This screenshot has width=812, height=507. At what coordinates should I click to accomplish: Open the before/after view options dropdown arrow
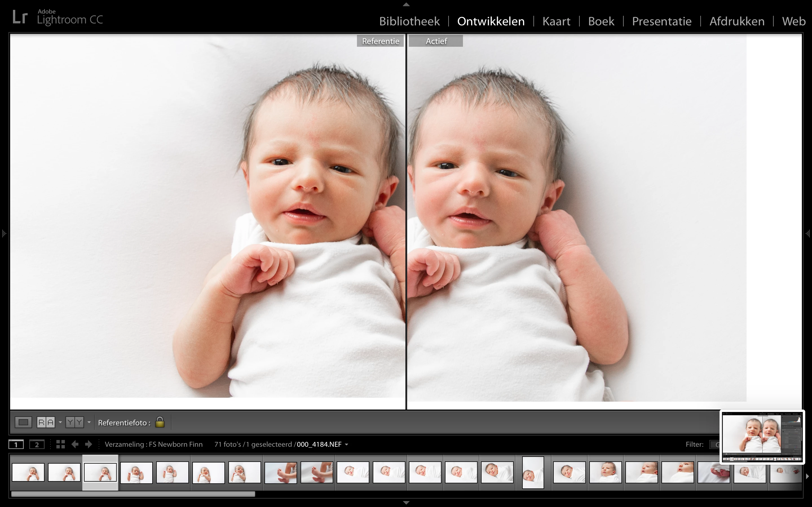point(89,422)
